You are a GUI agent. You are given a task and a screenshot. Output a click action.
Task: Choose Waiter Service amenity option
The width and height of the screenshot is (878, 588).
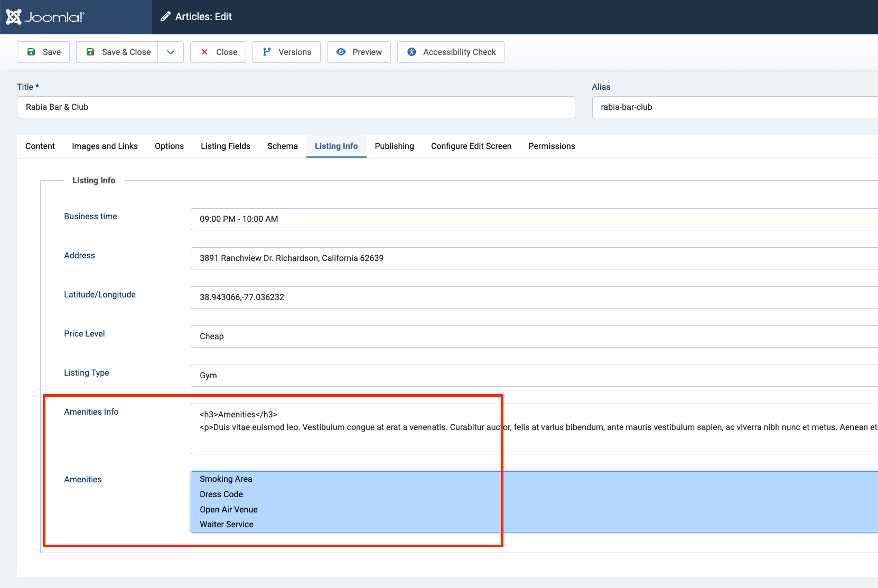(x=227, y=525)
